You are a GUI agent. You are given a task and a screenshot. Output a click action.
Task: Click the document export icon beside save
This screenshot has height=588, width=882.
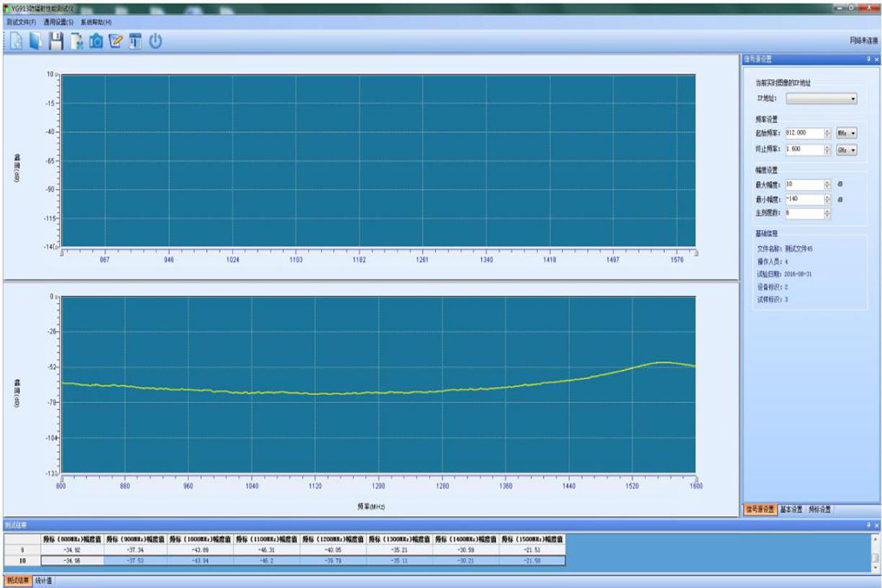point(77,41)
